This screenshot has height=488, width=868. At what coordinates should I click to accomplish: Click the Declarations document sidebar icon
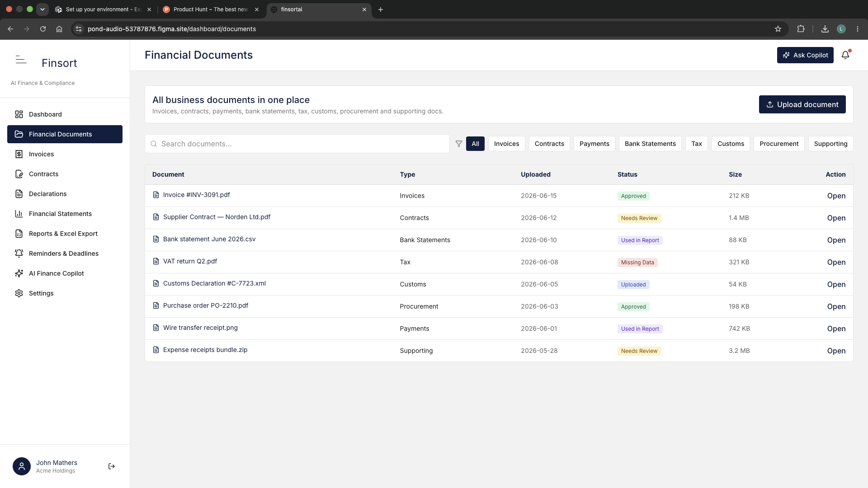coord(19,194)
